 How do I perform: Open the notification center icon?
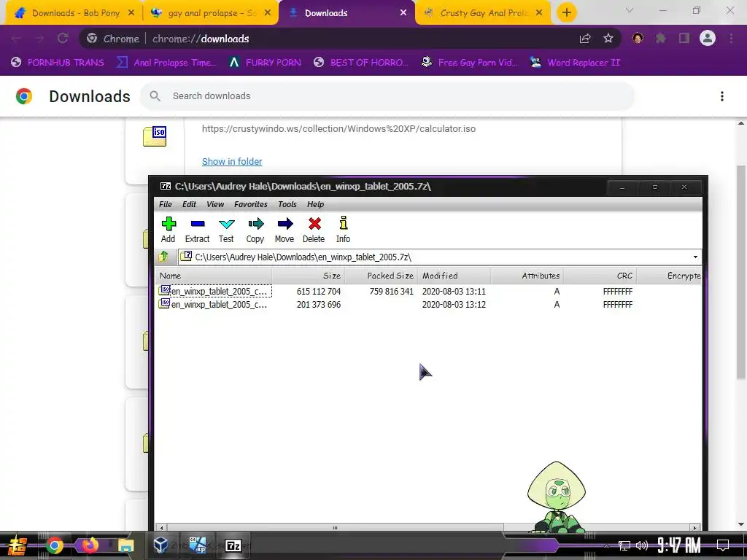point(723,545)
